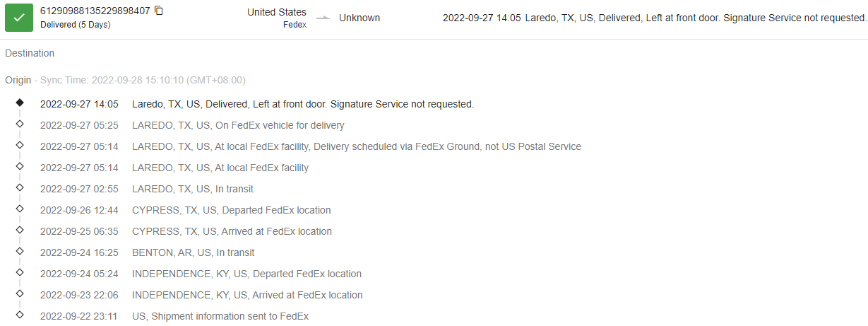This screenshot has height=326, width=868.
Task: Click the marker for INDEPENDENCE Arrived at FedEx location
Action: coord(20,293)
